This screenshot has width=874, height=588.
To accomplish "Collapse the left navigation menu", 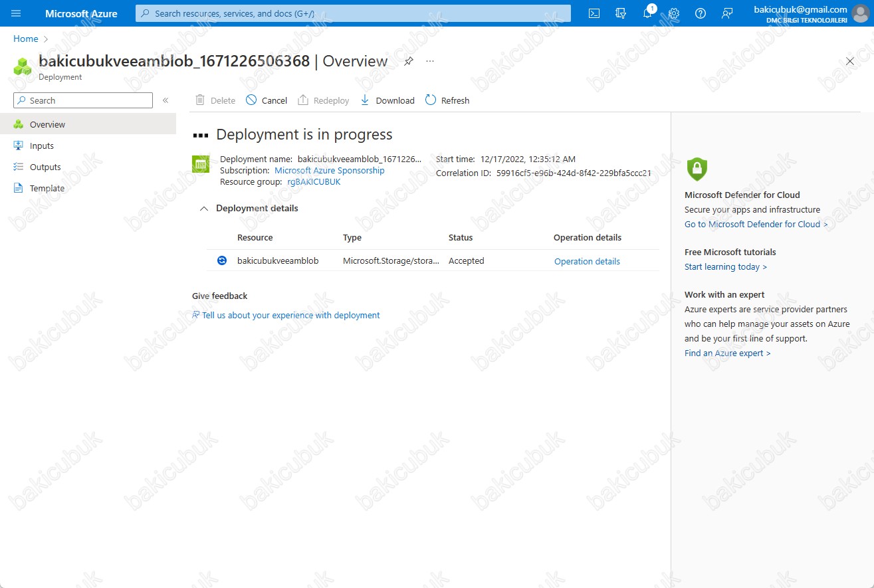I will point(165,100).
